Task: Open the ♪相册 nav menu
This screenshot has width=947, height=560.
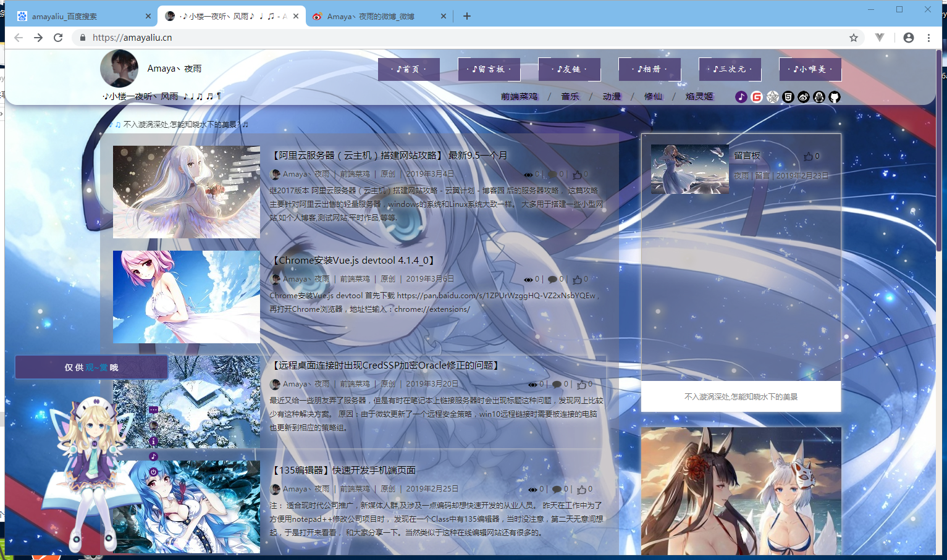Action: (x=650, y=69)
